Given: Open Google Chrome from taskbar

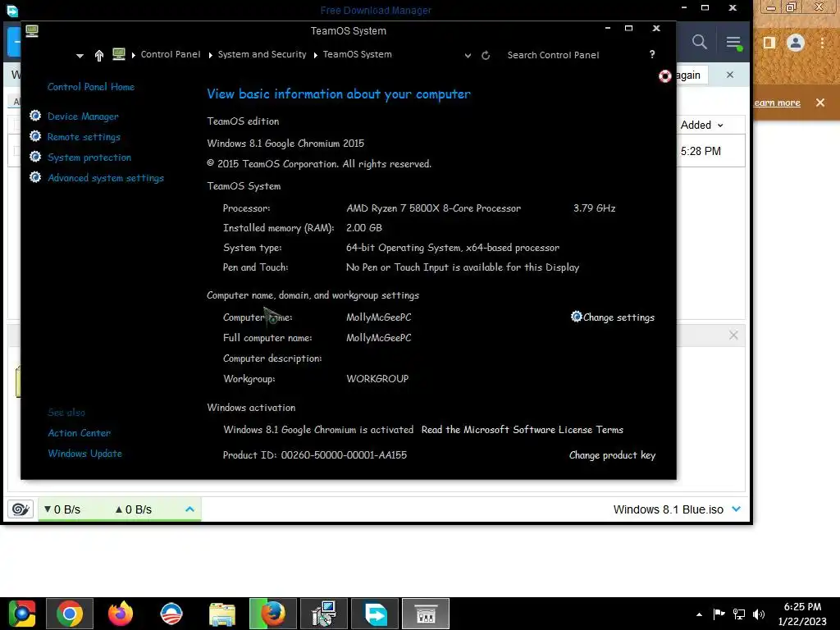Looking at the screenshot, I should [x=71, y=614].
